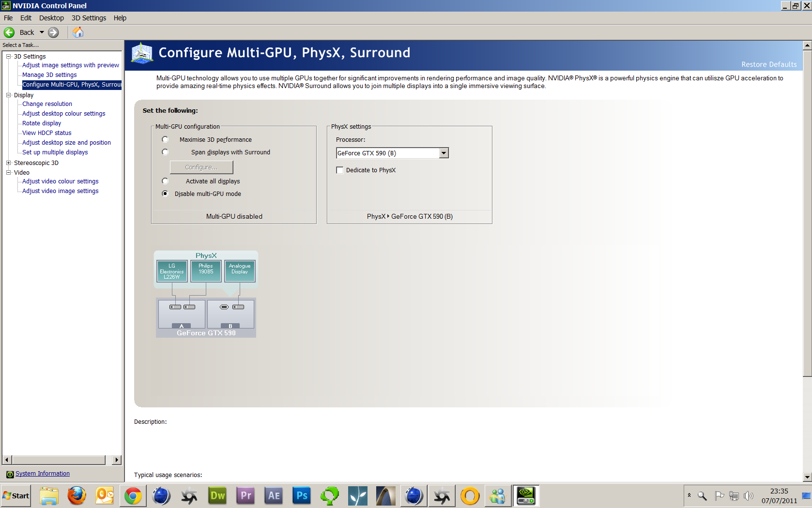Image resolution: width=812 pixels, height=508 pixels.
Task: Collapse the 3D Settings tree node
Action: 8,57
